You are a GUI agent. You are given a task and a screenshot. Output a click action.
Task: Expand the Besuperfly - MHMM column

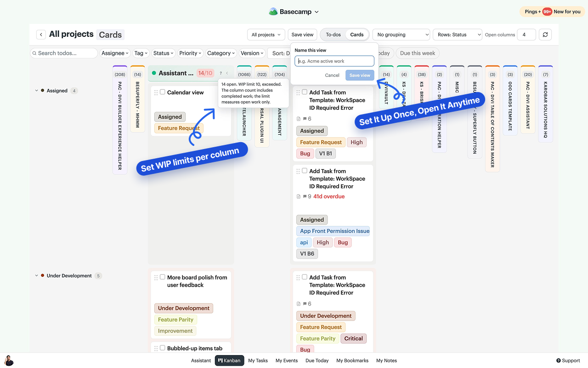click(137, 99)
